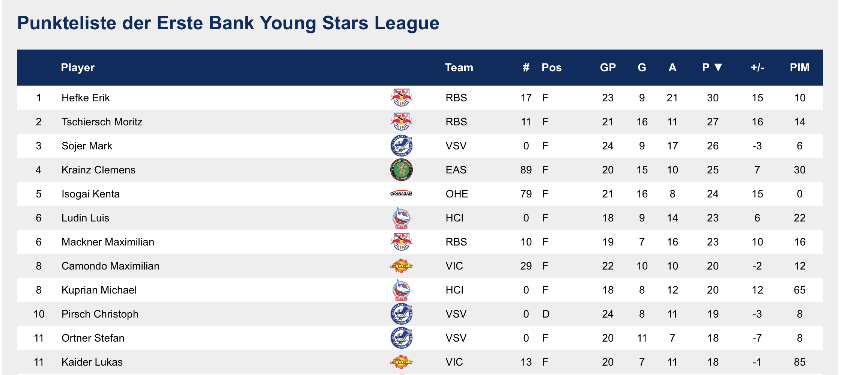Sort by the G goals column header
The image size is (868, 375).
(642, 68)
